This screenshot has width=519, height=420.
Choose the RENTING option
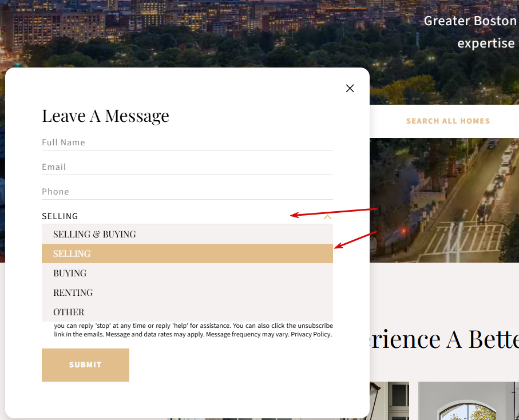click(187, 292)
